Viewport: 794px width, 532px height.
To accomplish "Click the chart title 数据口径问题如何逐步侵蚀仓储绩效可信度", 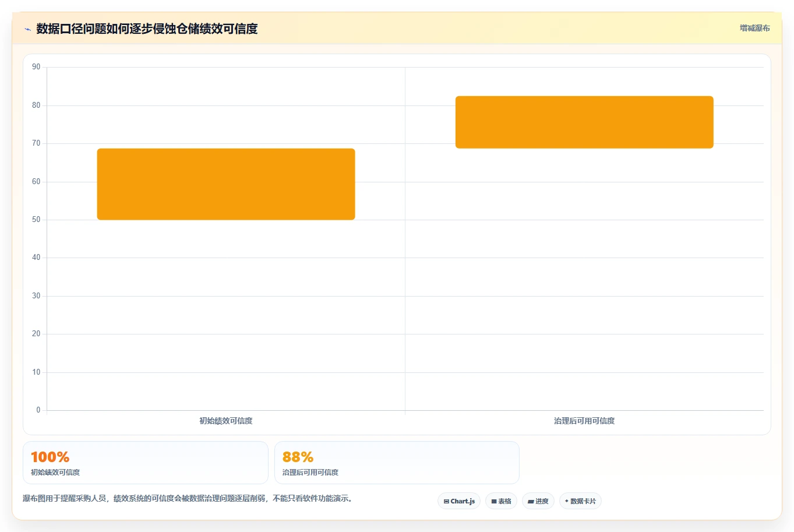I will (147, 29).
